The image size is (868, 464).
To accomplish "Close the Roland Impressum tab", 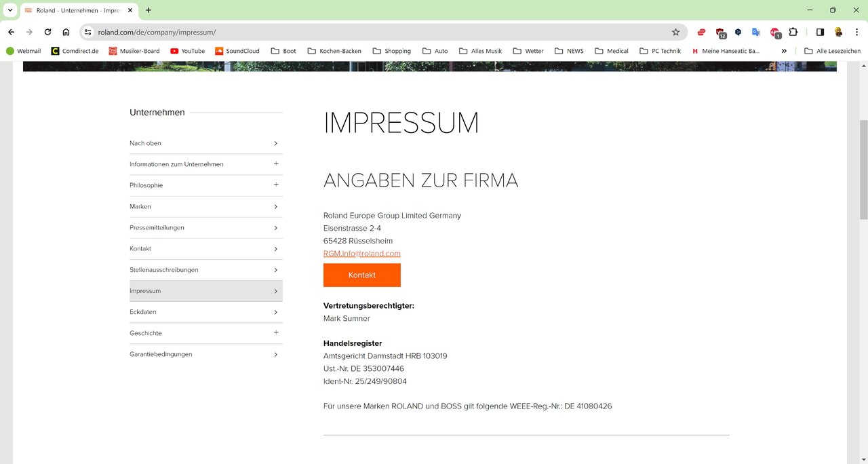I will [x=130, y=10].
